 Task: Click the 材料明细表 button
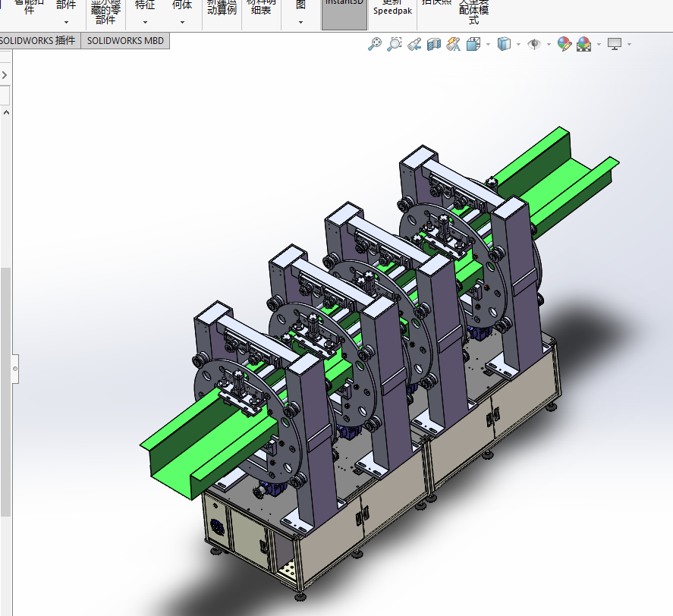[x=261, y=8]
